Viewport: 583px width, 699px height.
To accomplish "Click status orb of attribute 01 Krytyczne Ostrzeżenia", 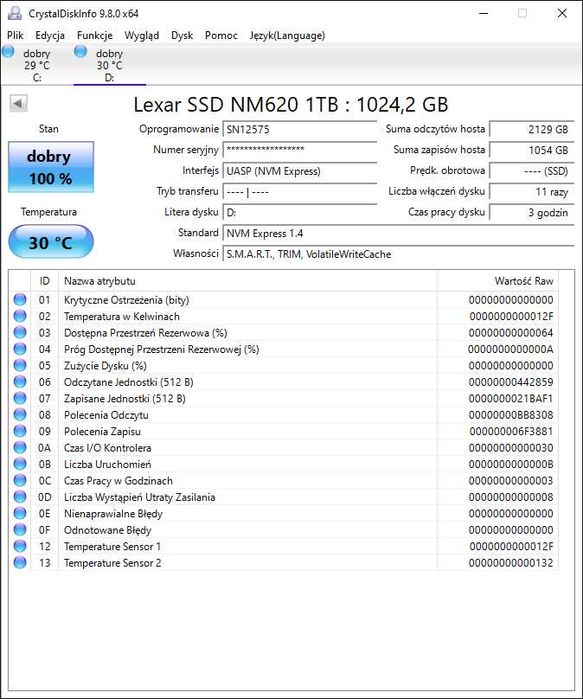I will (20, 300).
